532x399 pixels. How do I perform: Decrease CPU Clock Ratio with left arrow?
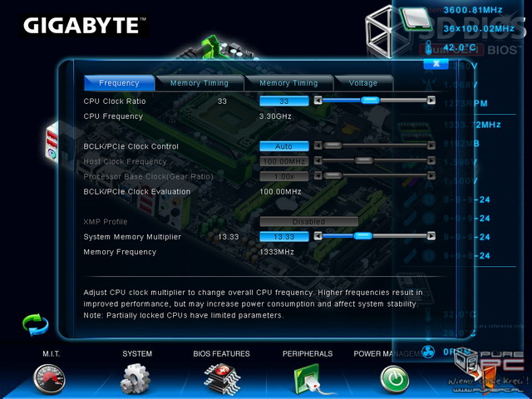318,101
